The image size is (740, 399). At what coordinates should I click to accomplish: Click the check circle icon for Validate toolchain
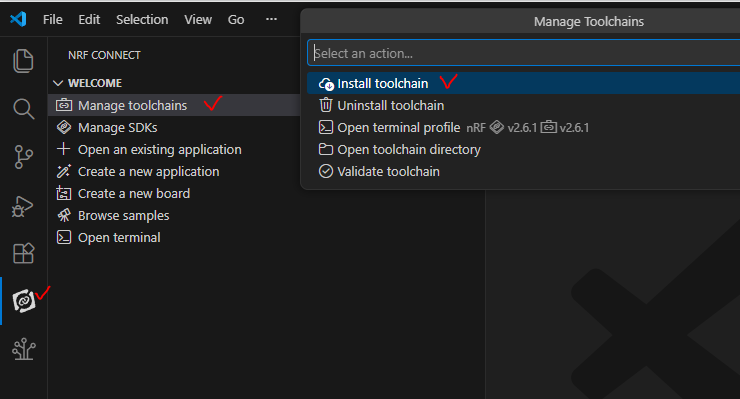pos(326,171)
